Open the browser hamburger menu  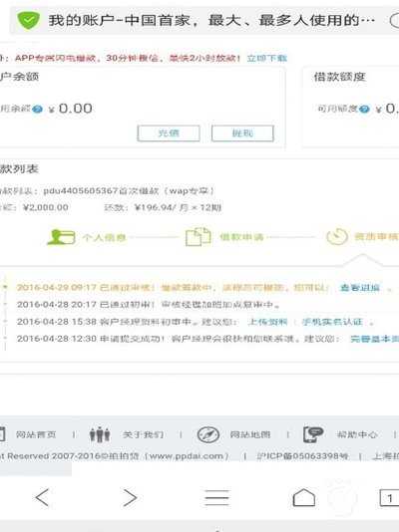coord(217,498)
